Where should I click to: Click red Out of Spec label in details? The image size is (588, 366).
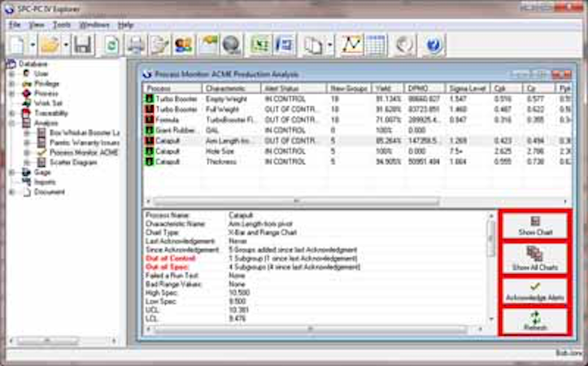pos(168,267)
